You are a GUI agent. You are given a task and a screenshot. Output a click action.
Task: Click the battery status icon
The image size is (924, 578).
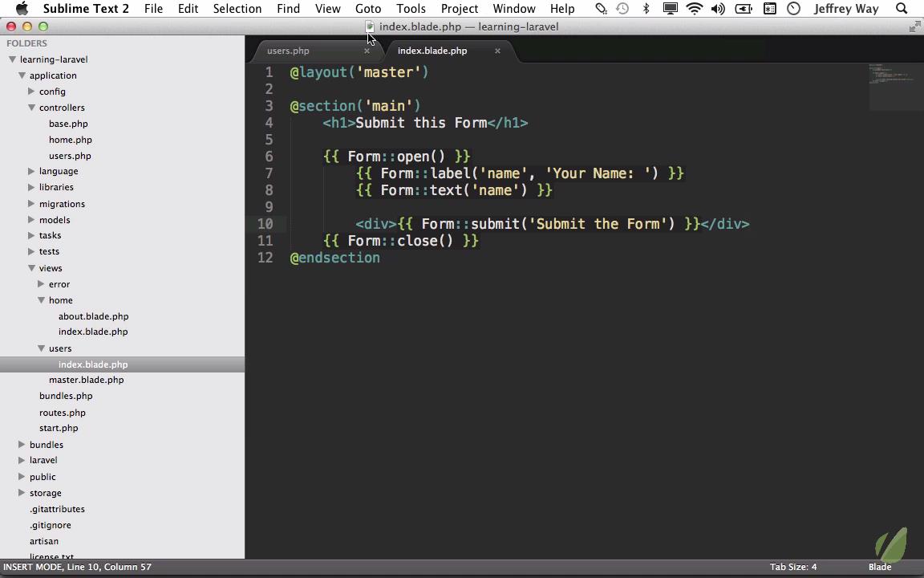point(744,8)
